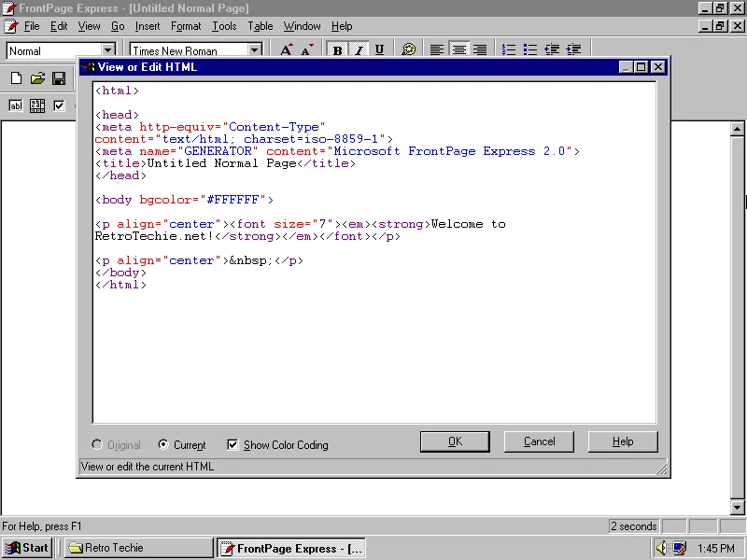Open the Insert menu
Viewport: 747px width, 560px height.
coord(148,26)
